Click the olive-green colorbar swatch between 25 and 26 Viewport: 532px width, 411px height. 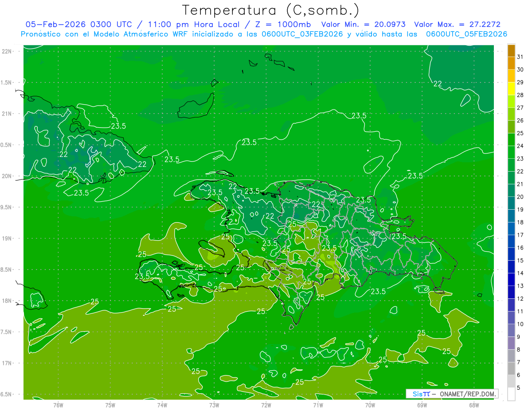511,127
